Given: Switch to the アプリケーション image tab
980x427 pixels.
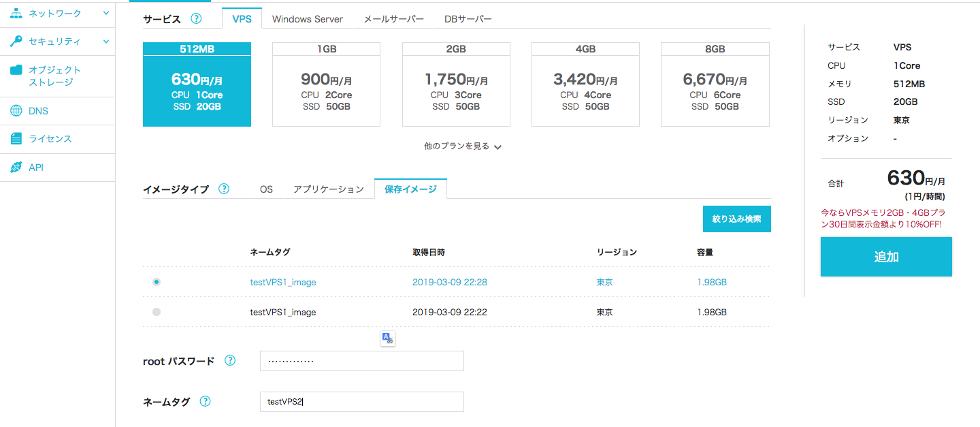Looking at the screenshot, I should (329, 189).
